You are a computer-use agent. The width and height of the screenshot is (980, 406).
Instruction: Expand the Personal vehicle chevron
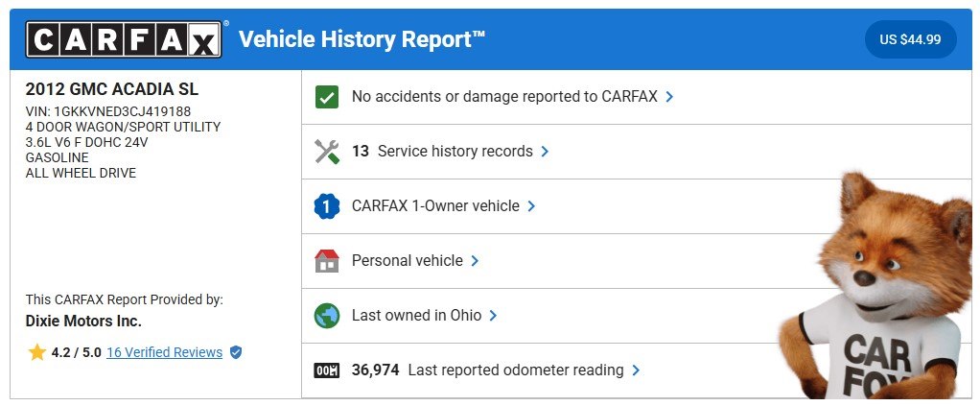coord(475,261)
